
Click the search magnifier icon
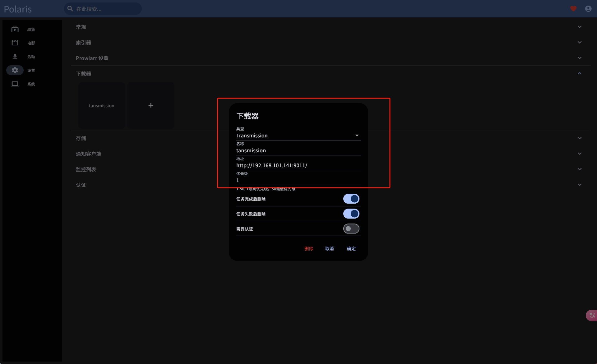pos(70,9)
